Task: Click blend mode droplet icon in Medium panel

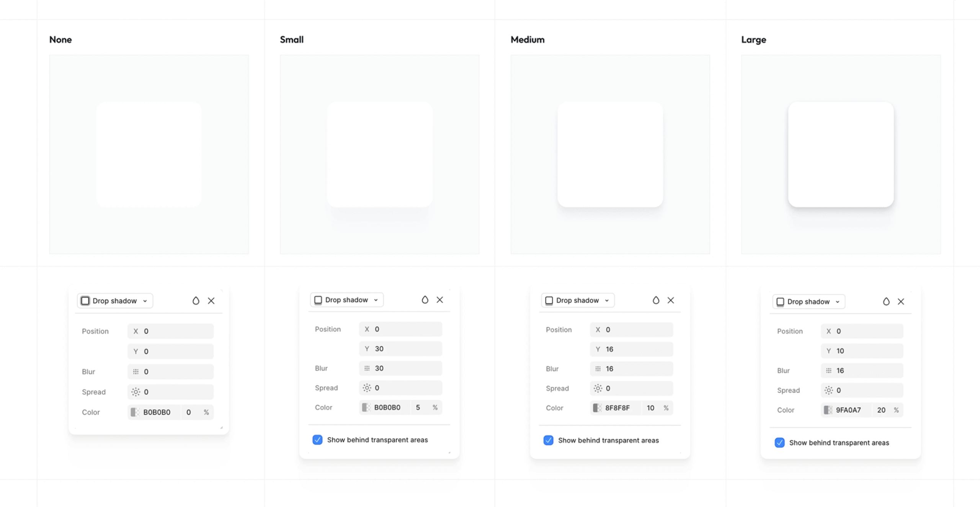Action: click(x=656, y=300)
